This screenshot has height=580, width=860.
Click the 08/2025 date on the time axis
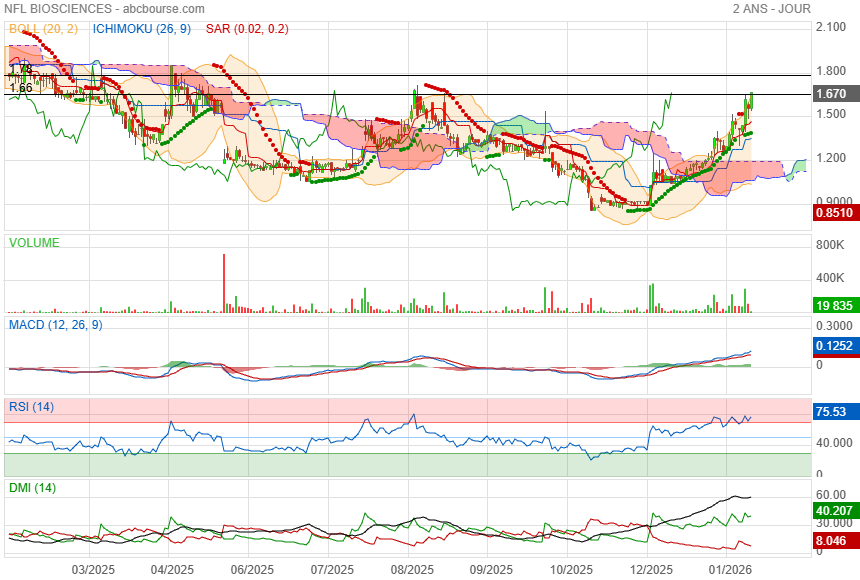[x=411, y=570]
